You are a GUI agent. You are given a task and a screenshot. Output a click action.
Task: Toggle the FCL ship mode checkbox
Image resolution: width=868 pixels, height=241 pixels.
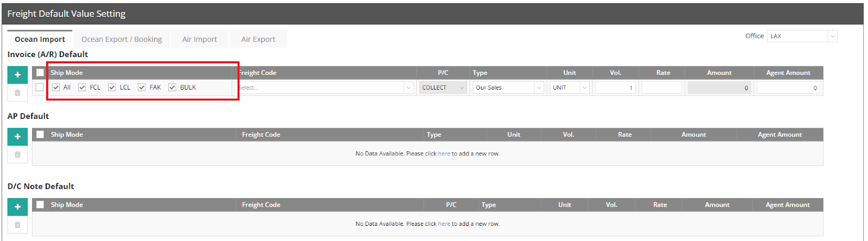click(x=82, y=87)
